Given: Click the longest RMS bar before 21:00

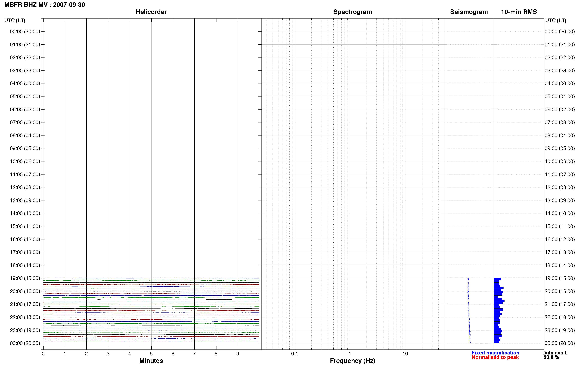Looking at the screenshot, I should 499,301.
